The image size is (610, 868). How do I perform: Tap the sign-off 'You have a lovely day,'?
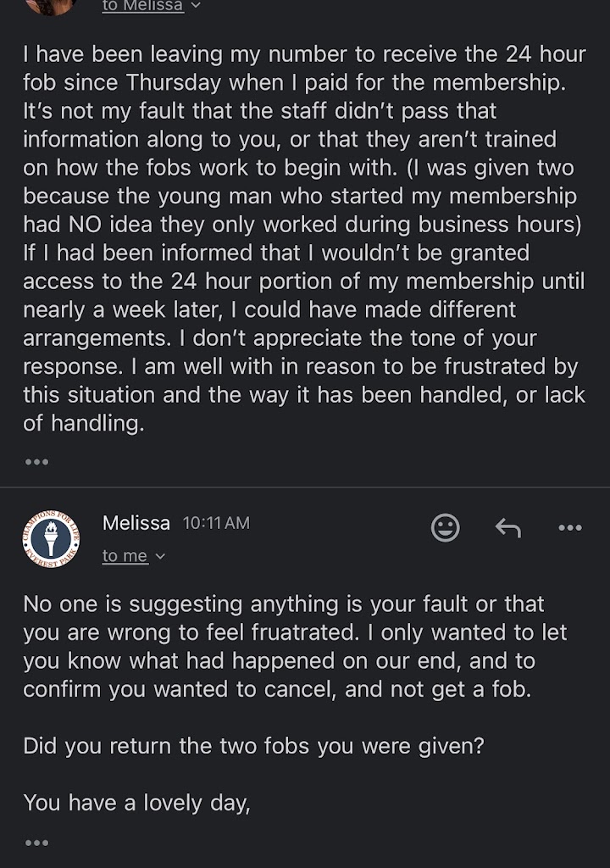[x=136, y=802]
